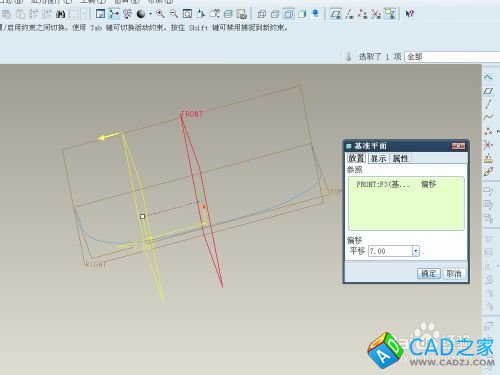Toggle datum point display on or off
500x375 pixels.
click(363, 14)
